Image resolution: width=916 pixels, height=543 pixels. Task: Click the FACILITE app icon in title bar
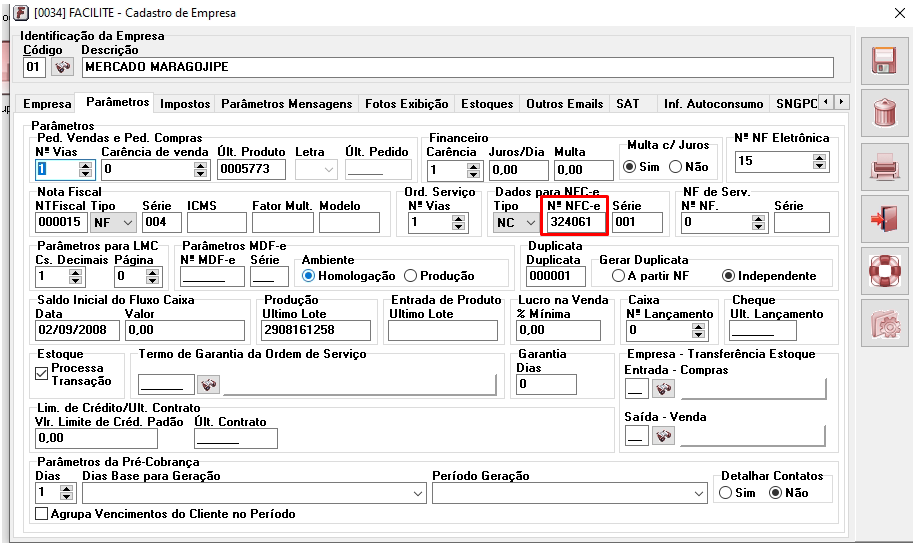[x=21, y=12]
